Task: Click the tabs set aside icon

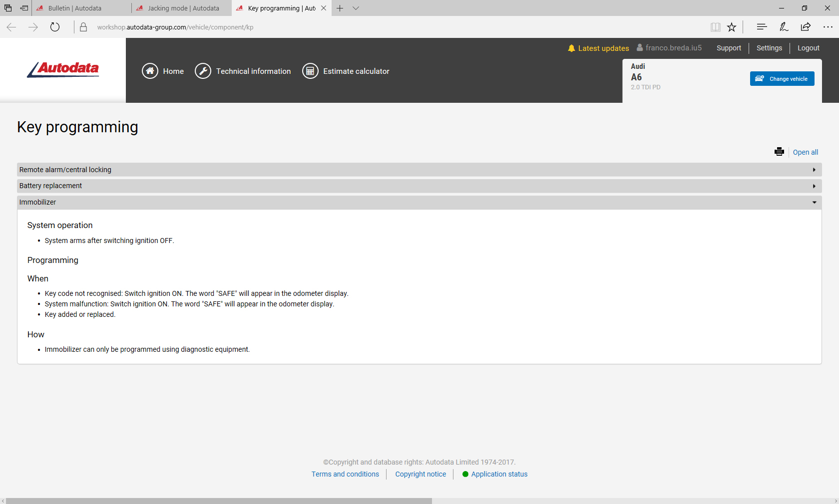Action: pos(8,8)
